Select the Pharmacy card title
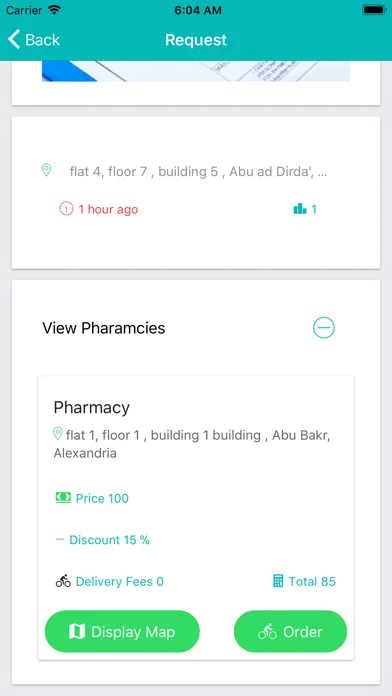This screenshot has width=392, height=696. pos(92,407)
